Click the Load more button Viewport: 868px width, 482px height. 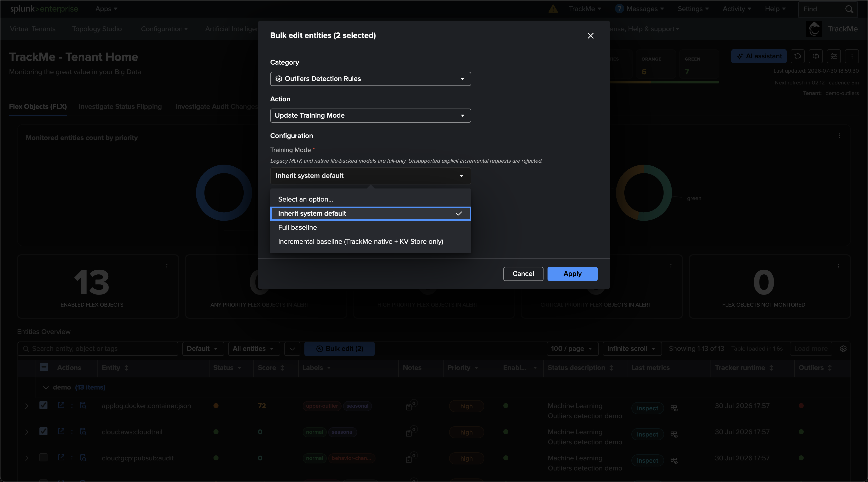[811, 349]
